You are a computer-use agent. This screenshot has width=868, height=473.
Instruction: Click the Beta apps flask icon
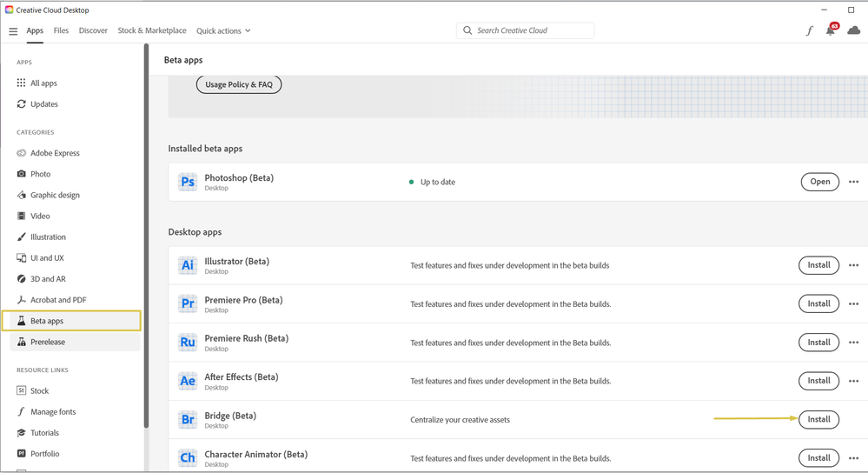21,321
